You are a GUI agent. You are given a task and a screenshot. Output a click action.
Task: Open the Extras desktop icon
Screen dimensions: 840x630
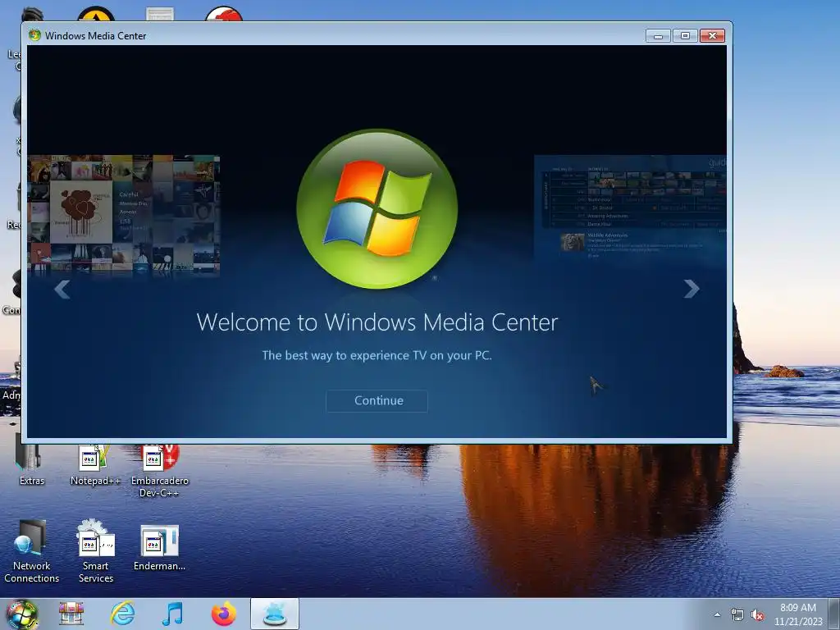point(31,465)
